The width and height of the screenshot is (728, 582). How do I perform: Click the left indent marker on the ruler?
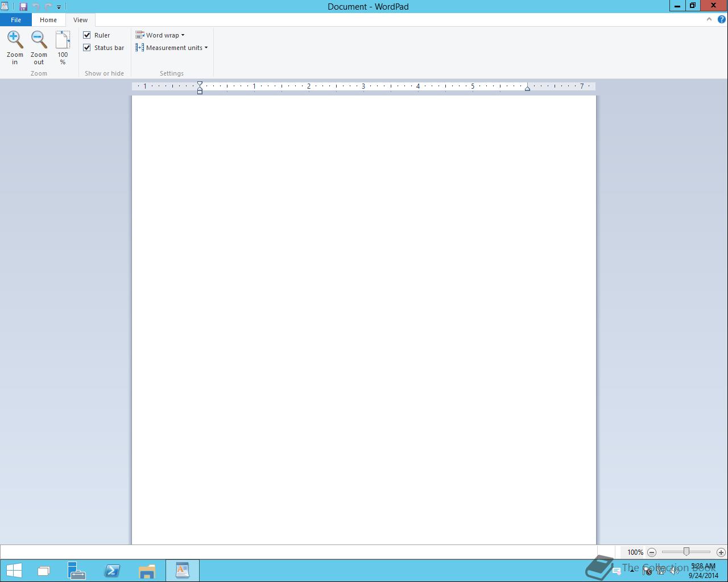click(x=200, y=88)
